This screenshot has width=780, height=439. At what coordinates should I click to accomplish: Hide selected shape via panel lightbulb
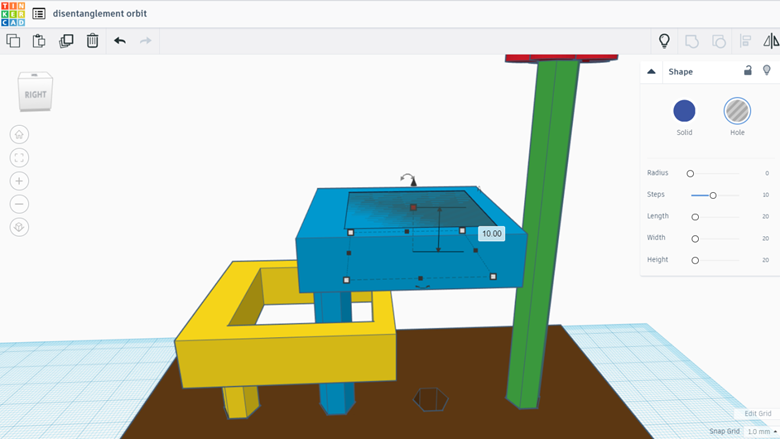tap(767, 70)
